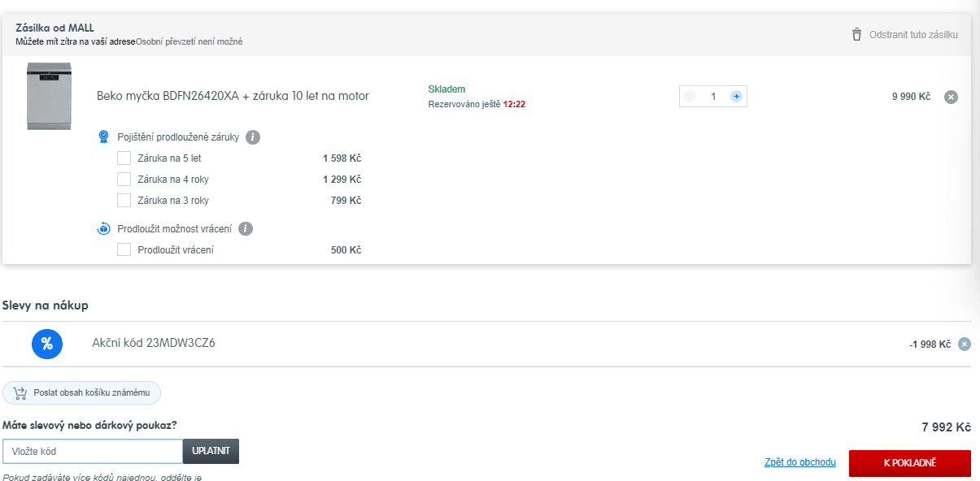This screenshot has height=481, width=980.
Task: Enable the Prodloužit vrácení checkbox
Action: [x=124, y=249]
